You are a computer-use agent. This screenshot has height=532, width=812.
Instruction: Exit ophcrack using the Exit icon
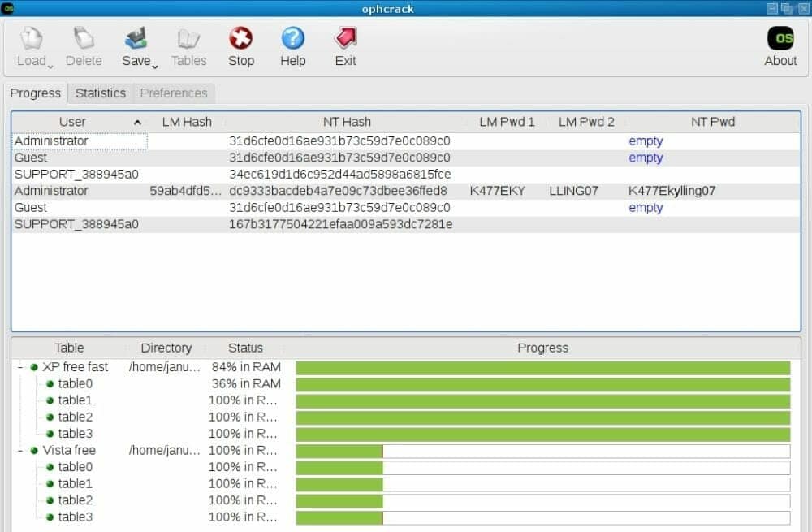pos(345,38)
